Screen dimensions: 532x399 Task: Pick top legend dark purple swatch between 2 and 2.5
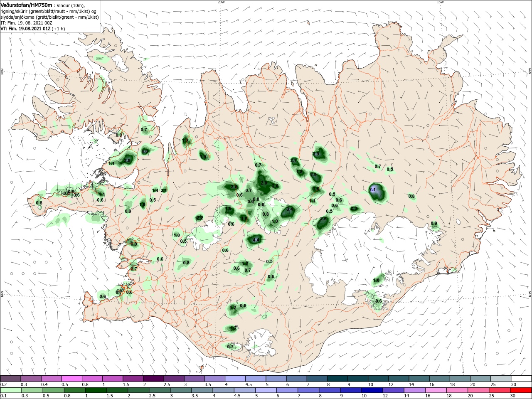point(153,379)
